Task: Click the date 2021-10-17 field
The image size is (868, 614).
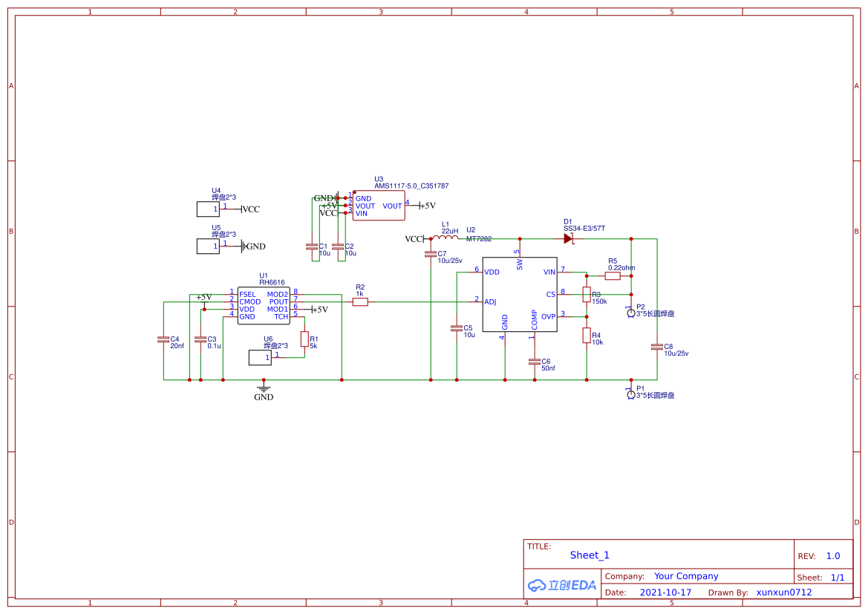Action: [x=665, y=592]
